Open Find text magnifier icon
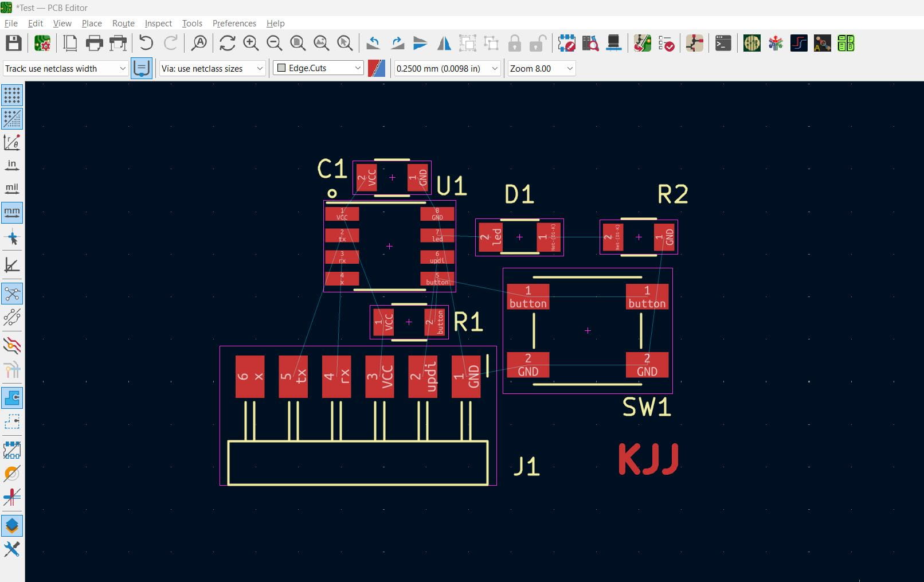The image size is (924, 582). pos(199,43)
